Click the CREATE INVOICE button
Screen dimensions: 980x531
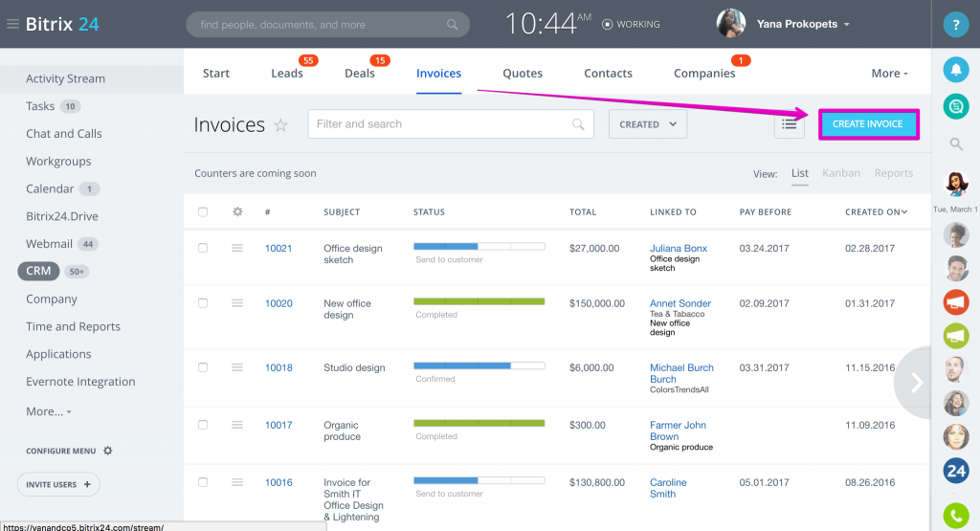click(868, 124)
